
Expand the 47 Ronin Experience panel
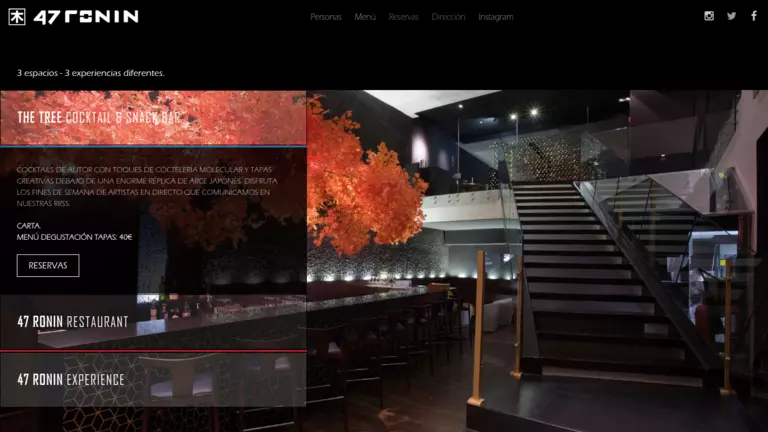click(x=153, y=380)
